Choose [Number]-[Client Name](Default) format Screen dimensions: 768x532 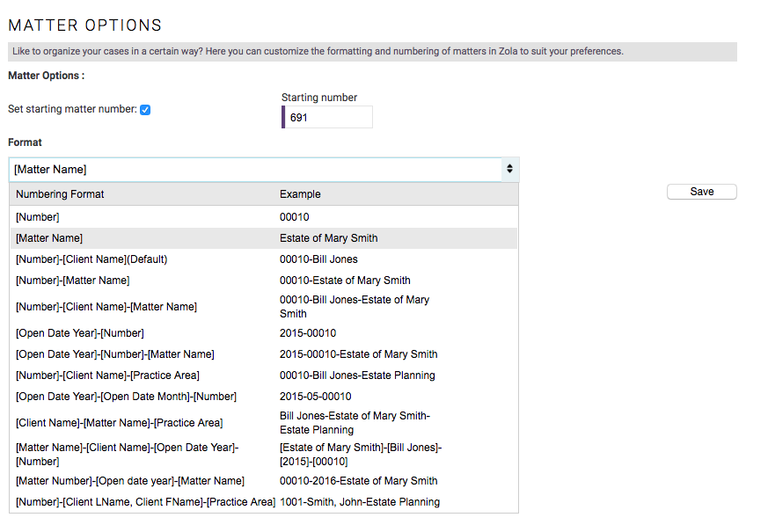(x=264, y=259)
